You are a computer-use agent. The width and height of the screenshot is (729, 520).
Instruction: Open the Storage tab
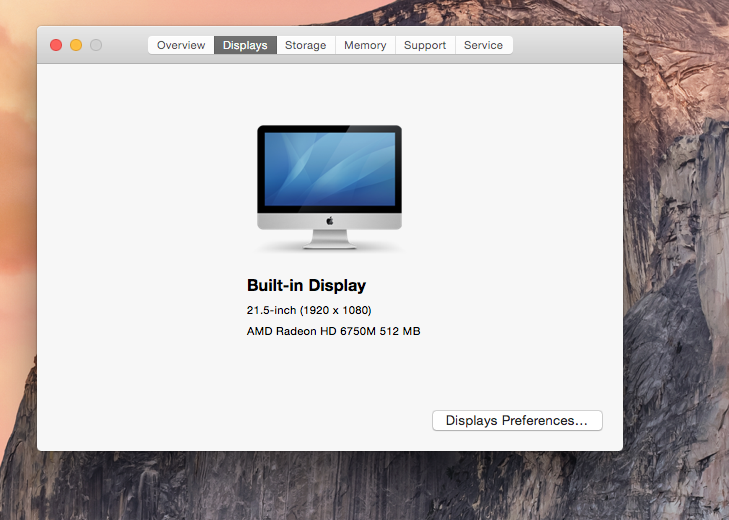pyautogui.click(x=305, y=45)
